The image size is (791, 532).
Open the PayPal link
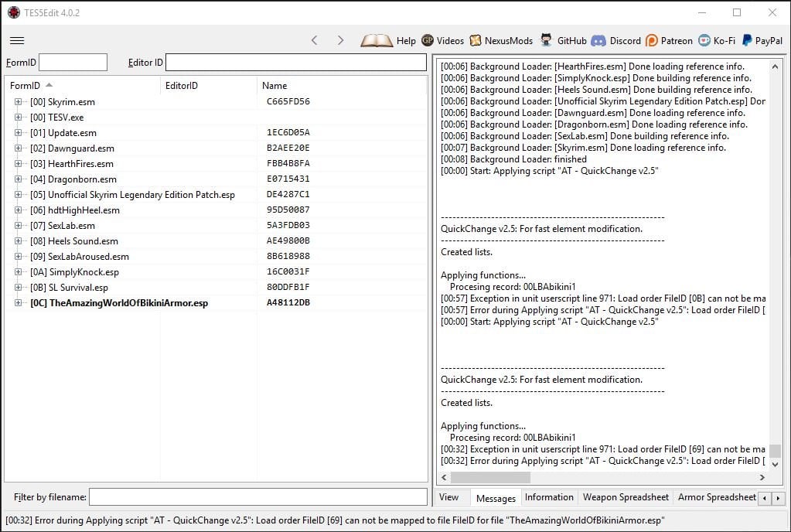762,40
